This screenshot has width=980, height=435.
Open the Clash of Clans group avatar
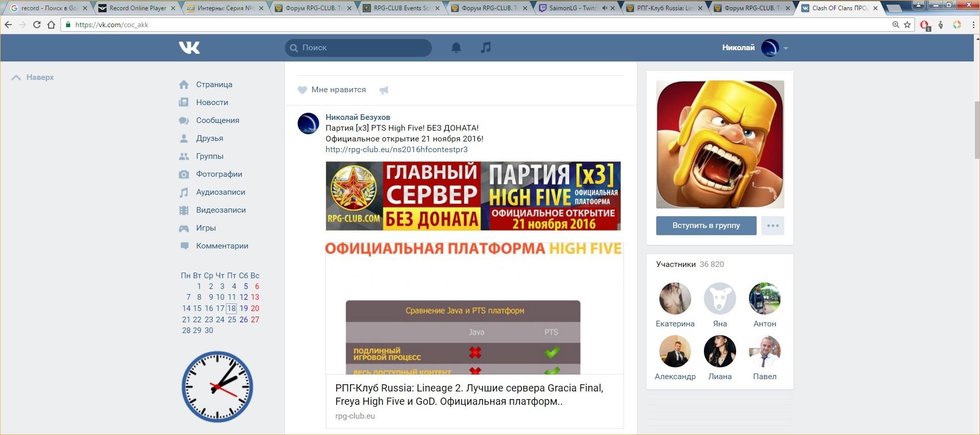pos(720,144)
